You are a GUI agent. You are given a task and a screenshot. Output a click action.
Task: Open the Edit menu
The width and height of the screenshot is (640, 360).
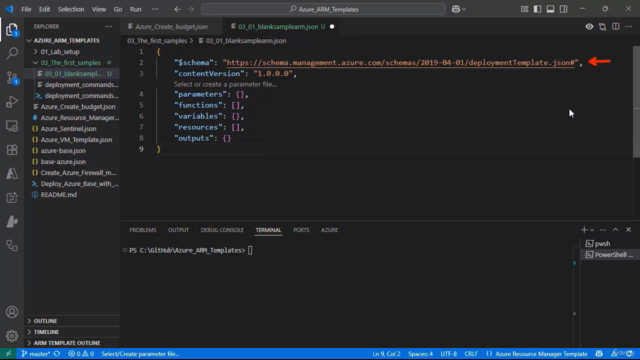click(x=44, y=9)
